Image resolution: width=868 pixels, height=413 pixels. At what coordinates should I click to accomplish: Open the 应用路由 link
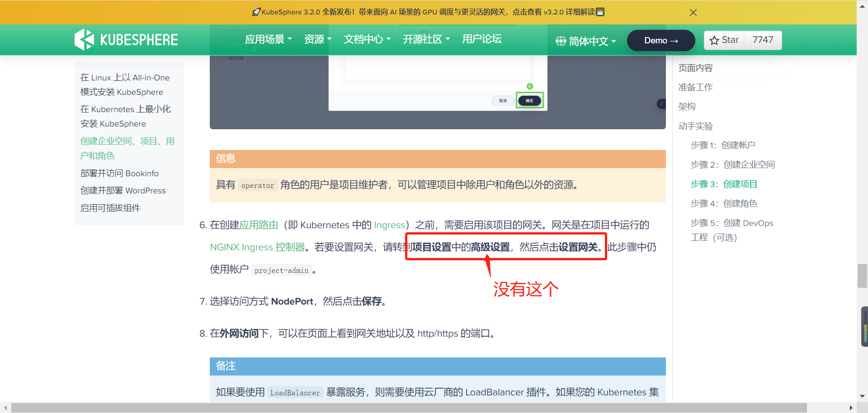259,225
